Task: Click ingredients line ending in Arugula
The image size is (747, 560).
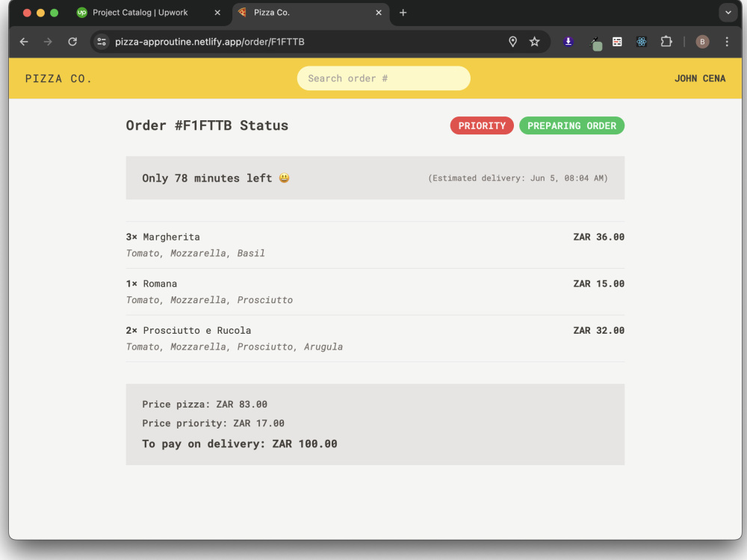Action: pos(235,346)
